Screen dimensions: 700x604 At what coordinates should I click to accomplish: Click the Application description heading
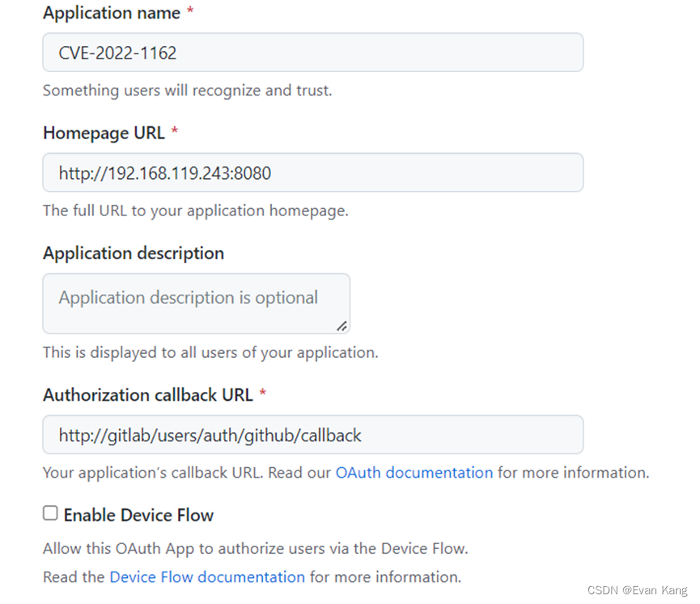click(x=133, y=253)
